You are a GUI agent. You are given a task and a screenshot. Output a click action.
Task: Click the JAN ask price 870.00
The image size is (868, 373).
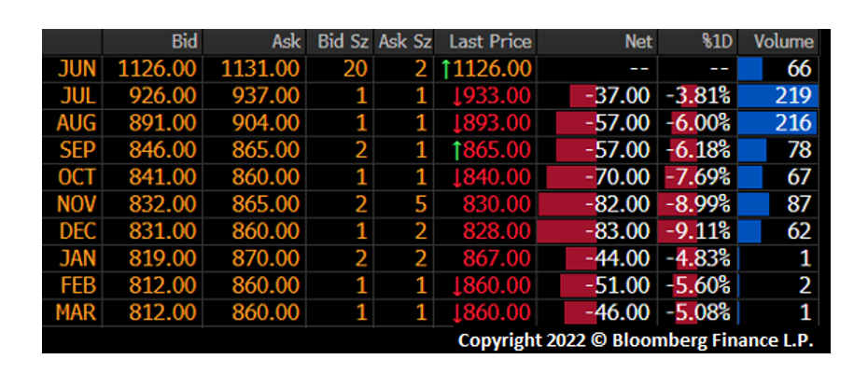[x=260, y=258]
